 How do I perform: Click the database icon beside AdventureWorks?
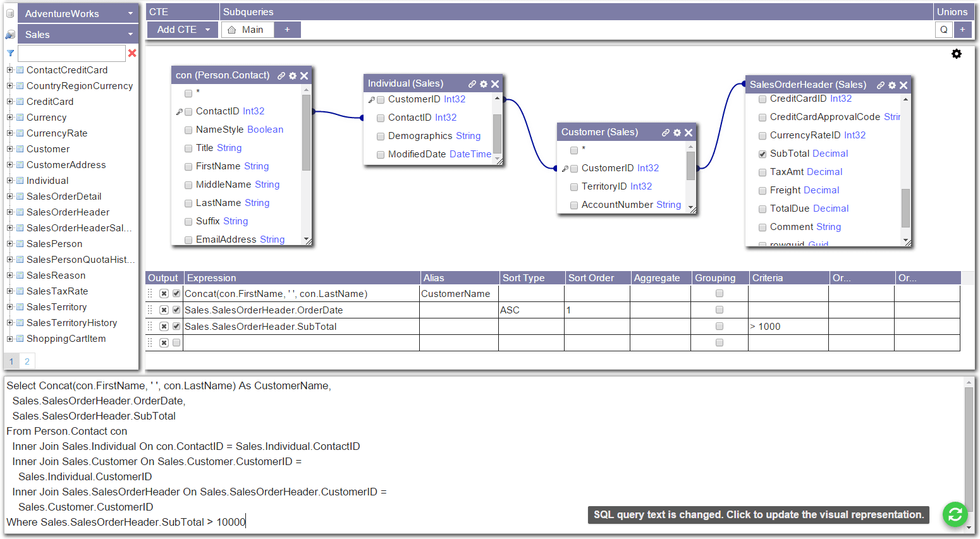(10, 13)
